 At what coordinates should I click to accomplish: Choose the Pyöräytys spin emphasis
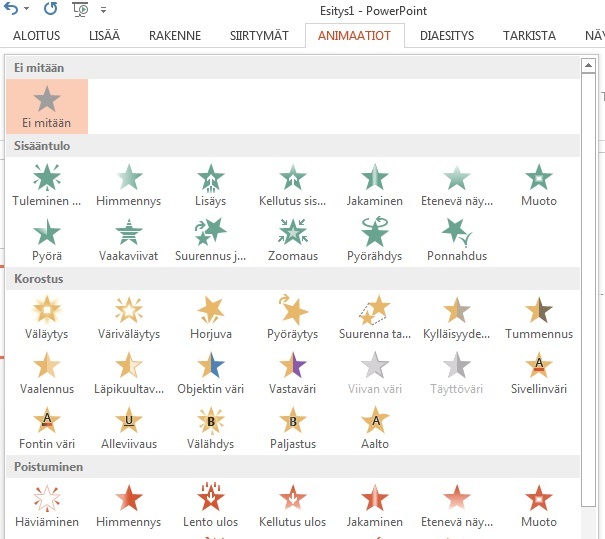coord(292,317)
